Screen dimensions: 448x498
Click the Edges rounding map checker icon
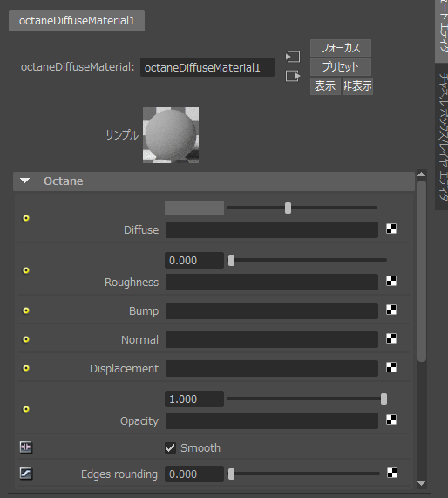[392, 473]
